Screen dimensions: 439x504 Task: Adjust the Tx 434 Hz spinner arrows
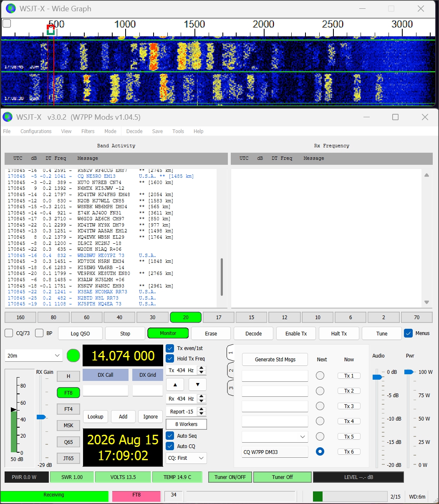pos(202,370)
